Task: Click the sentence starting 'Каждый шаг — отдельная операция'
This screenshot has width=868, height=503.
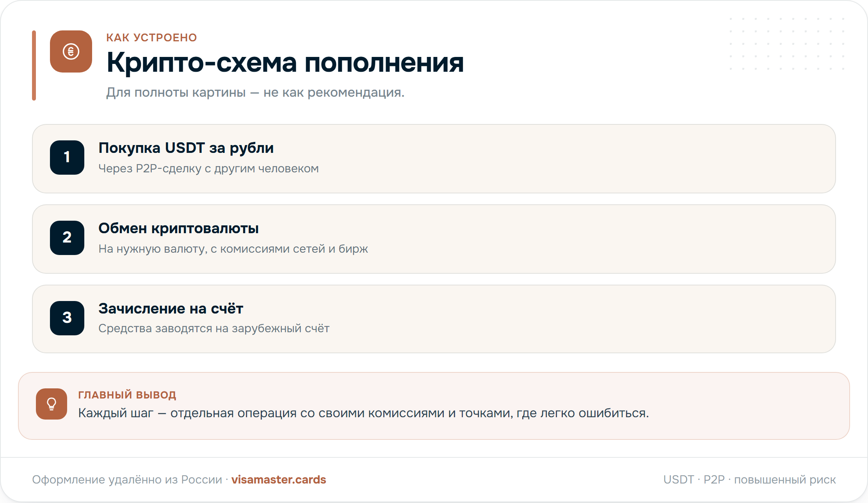Action: 363,413
